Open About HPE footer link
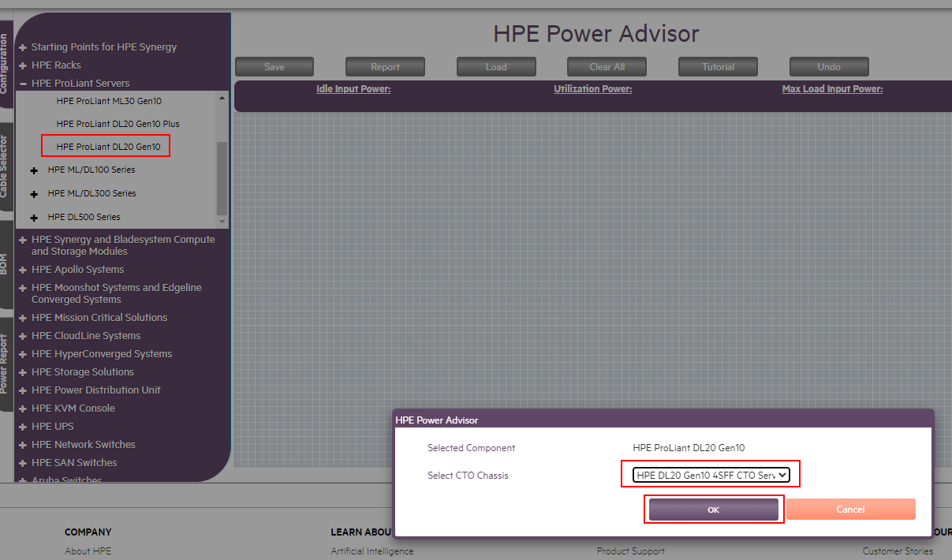 tap(88, 551)
